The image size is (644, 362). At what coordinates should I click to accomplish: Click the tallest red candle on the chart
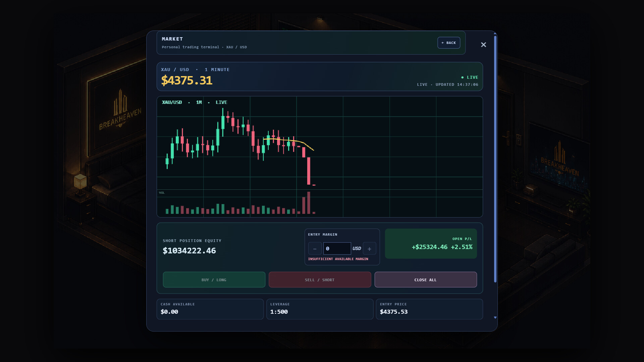[x=309, y=171]
